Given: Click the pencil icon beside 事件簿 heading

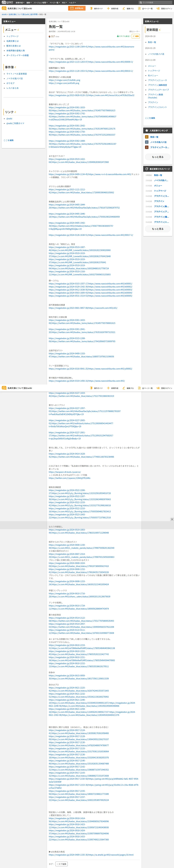Looking at the screenshot, I should [15, 67].
